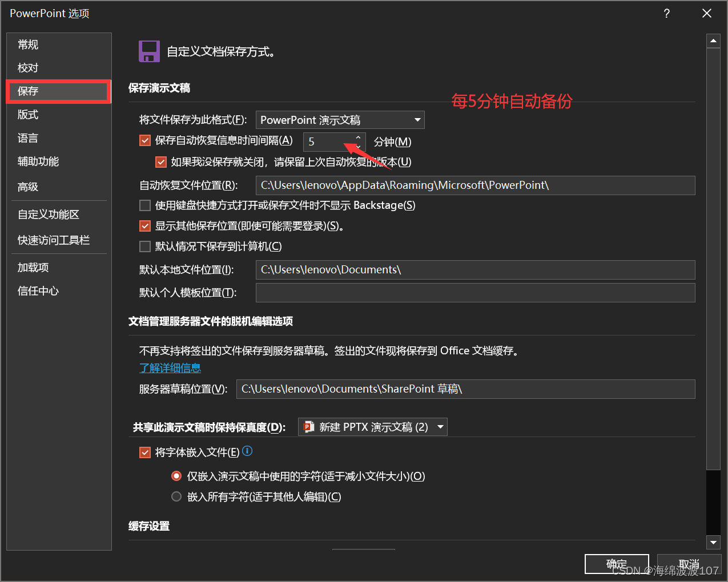Click the 共享此演示文稿时保持保真度 label
The image size is (728, 582).
pyautogui.click(x=210, y=427)
